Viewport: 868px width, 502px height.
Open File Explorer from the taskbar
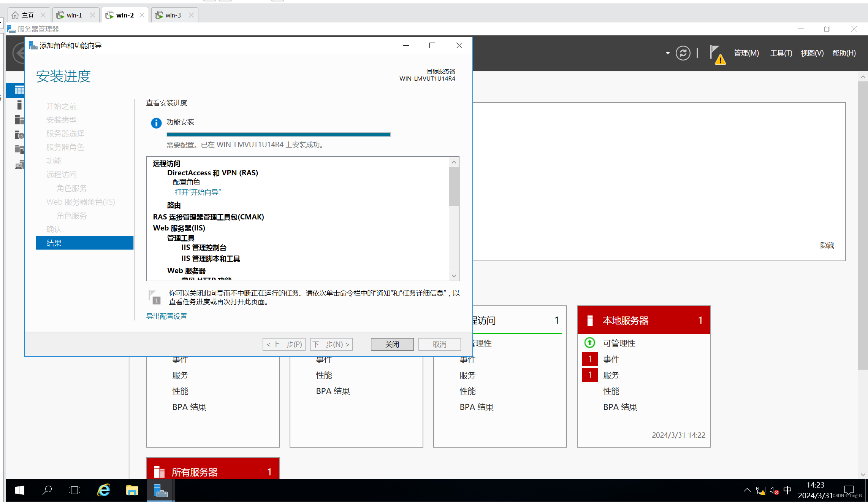[x=132, y=490]
